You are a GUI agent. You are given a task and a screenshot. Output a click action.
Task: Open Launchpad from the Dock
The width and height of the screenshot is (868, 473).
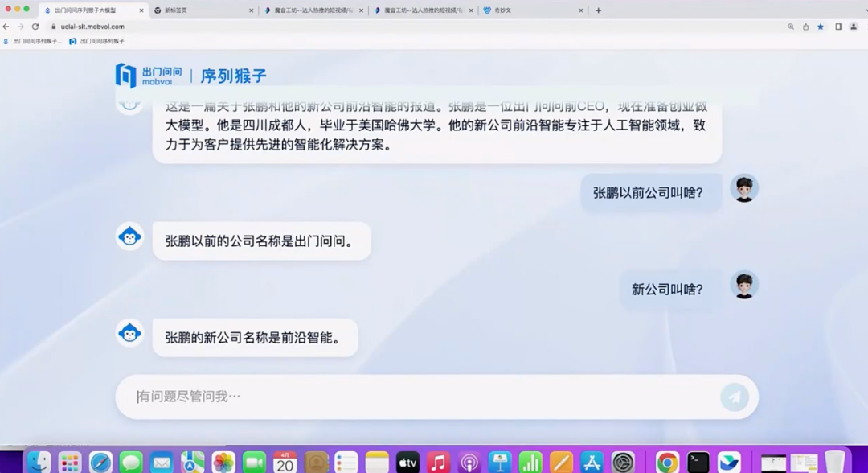(x=70, y=463)
